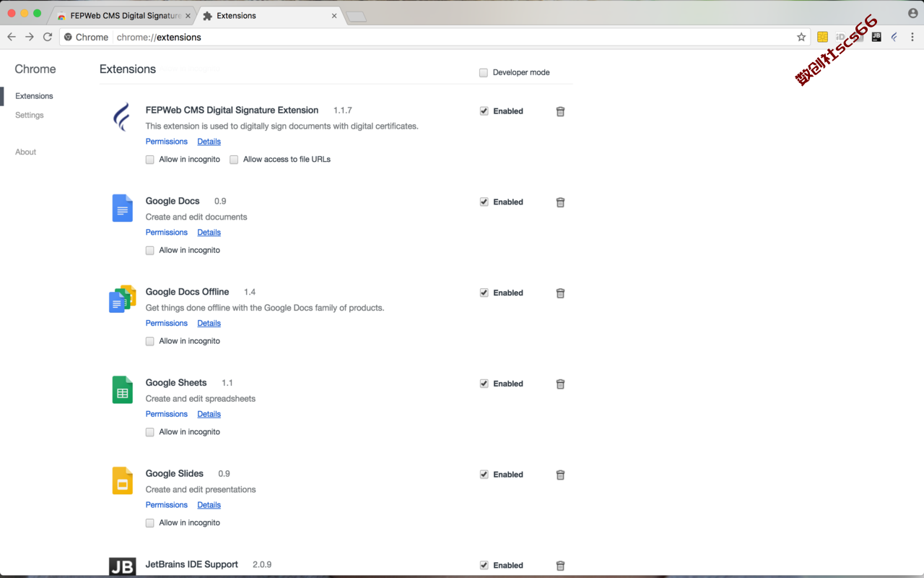Click the blue feather FEPWeb toolbar icon
The height and width of the screenshot is (578, 924).
(894, 37)
